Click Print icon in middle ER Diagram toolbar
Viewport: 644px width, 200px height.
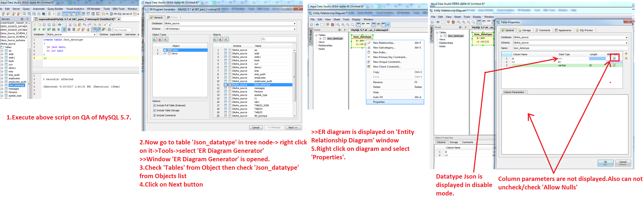[x=317, y=25]
